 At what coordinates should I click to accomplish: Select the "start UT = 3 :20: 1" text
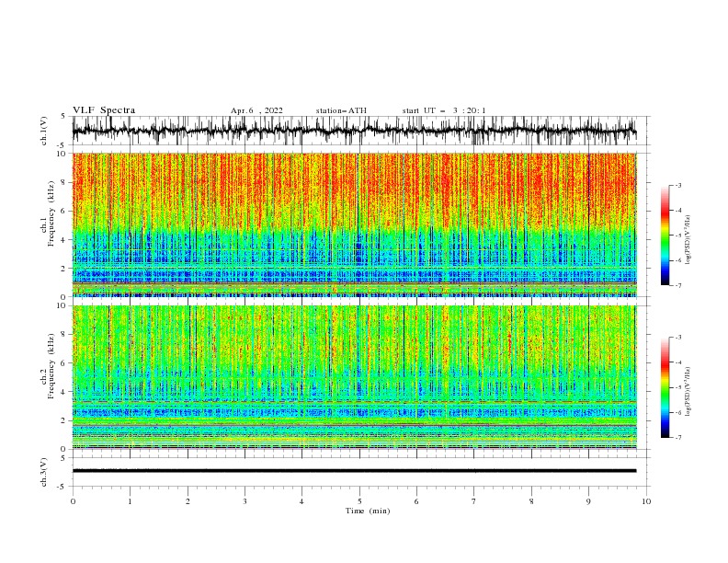click(x=444, y=110)
